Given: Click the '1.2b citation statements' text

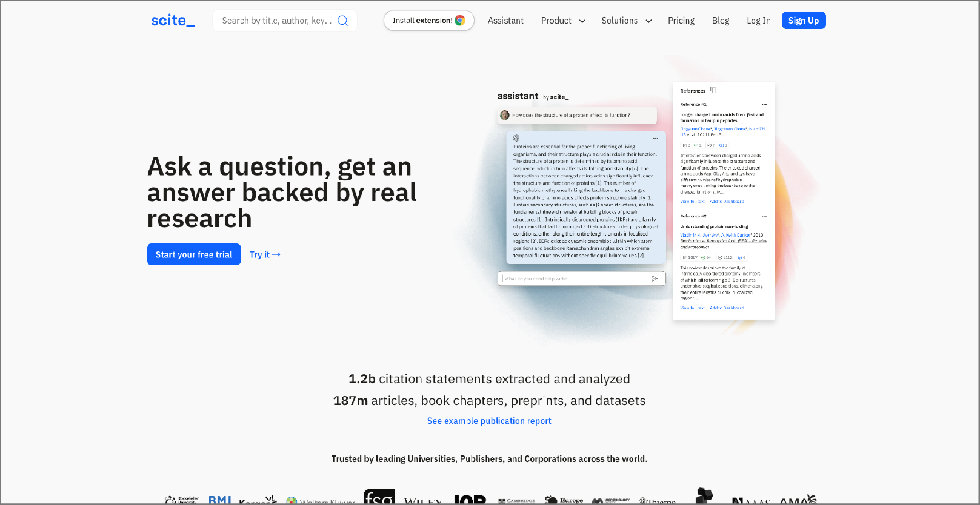Looking at the screenshot, I should (x=489, y=379).
